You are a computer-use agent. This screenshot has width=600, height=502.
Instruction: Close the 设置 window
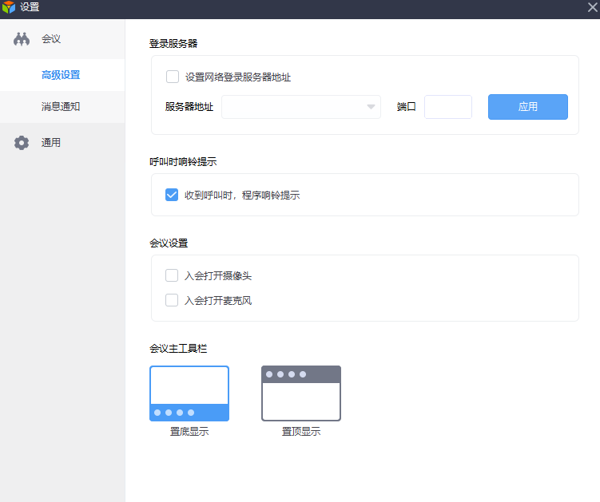click(590, 8)
